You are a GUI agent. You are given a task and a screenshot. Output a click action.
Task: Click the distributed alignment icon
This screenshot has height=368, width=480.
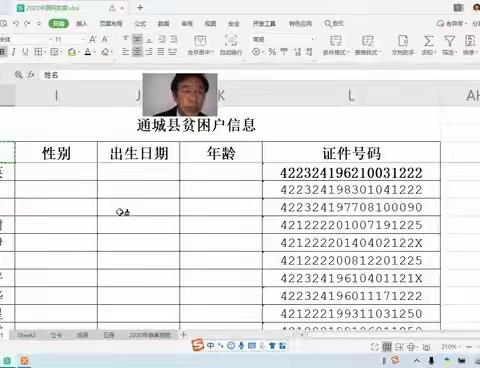pyautogui.click(x=172, y=52)
